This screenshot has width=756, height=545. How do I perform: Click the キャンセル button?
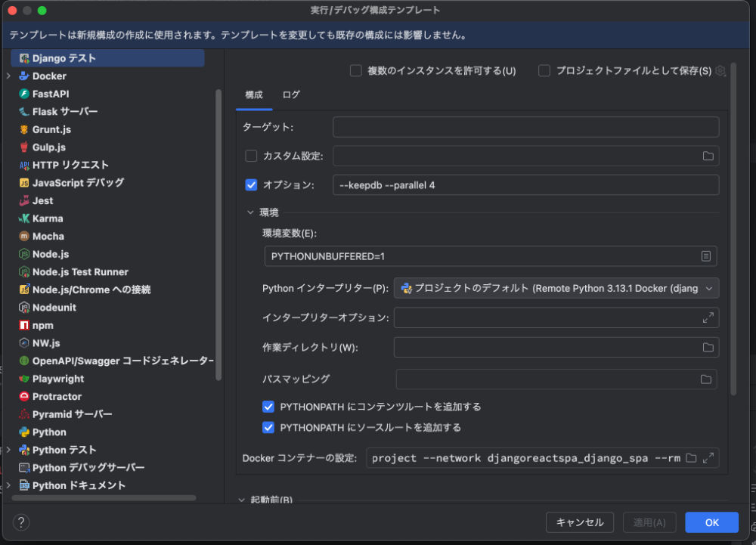[x=580, y=522]
